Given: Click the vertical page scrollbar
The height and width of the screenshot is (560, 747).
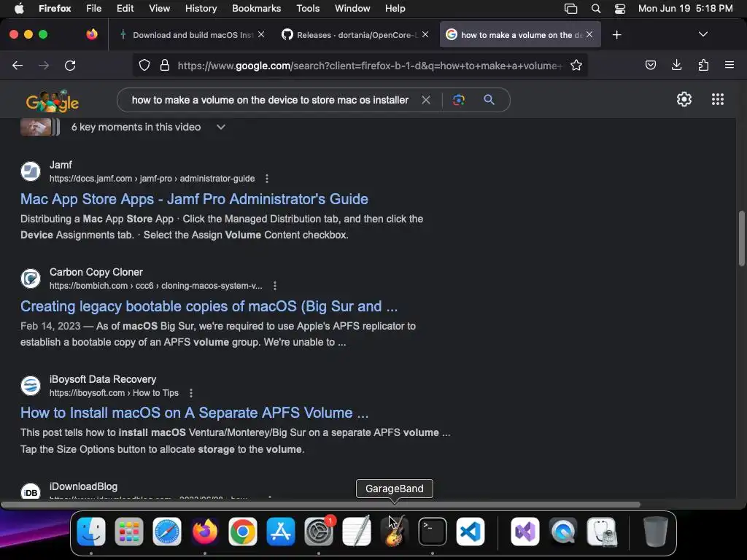Looking at the screenshot, I should (742, 238).
